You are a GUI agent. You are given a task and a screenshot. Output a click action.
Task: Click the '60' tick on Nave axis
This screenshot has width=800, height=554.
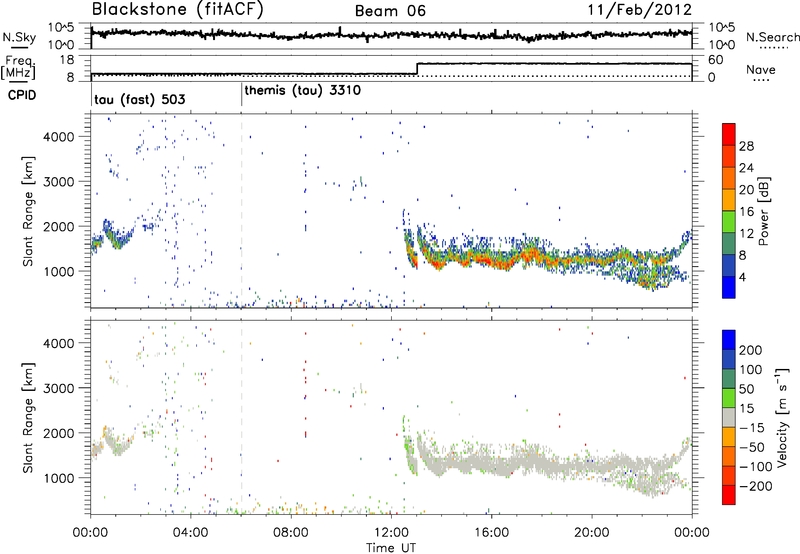716,60
